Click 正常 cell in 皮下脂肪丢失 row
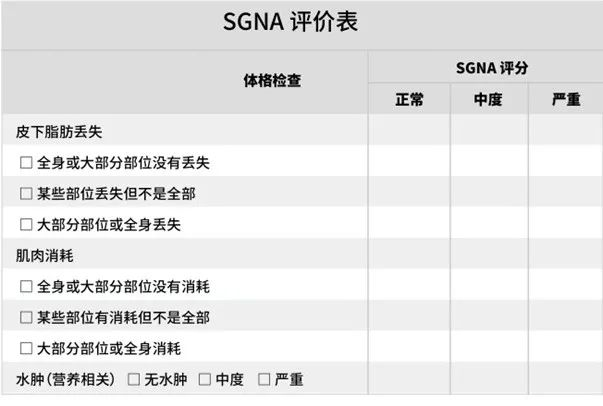This screenshot has width=603, height=406. (x=409, y=131)
